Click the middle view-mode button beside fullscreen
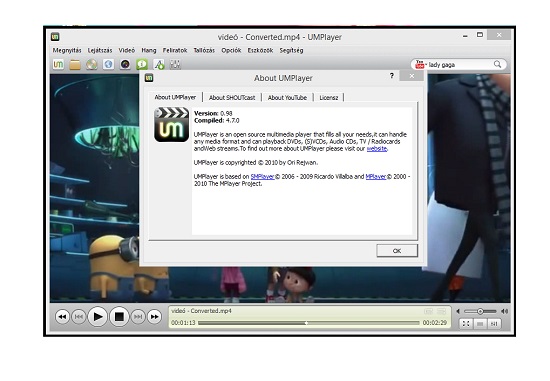 coord(480,323)
